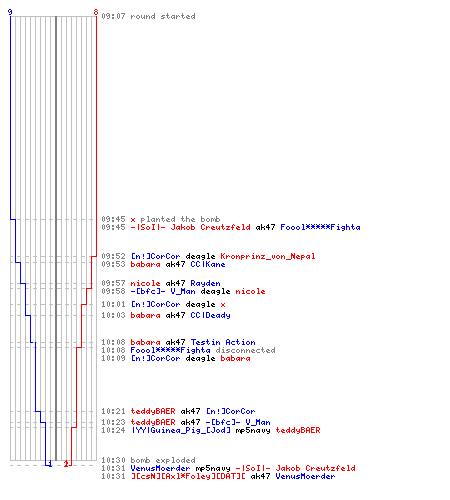Click CC|Deady victim name
The height and width of the screenshot is (500, 450).
click(210, 315)
